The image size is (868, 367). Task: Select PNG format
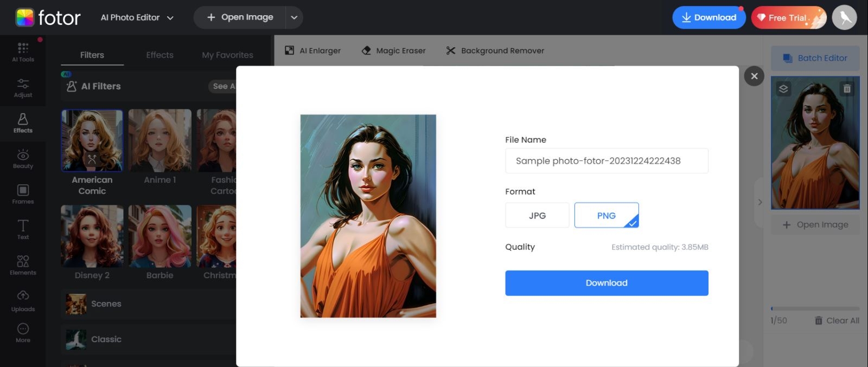pos(607,215)
